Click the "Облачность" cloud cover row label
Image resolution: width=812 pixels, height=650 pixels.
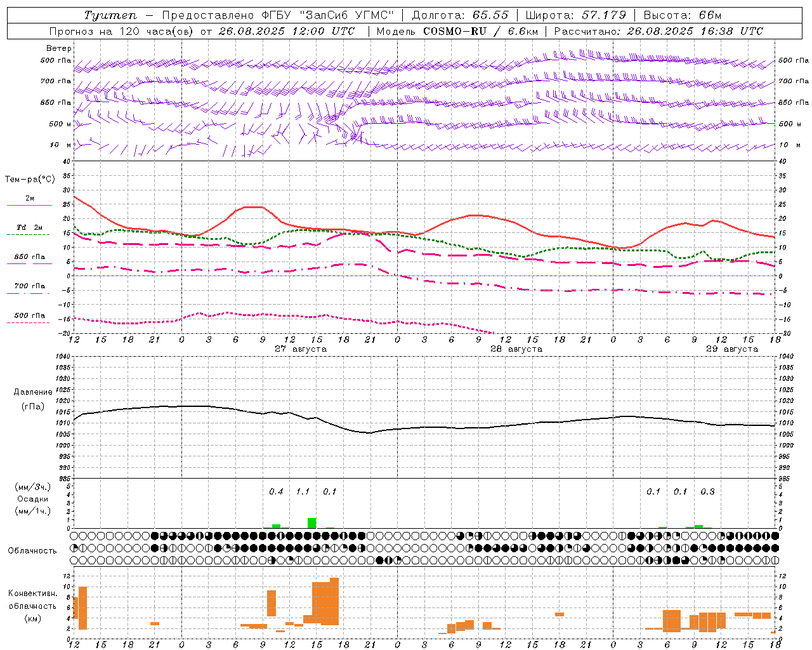[32, 550]
